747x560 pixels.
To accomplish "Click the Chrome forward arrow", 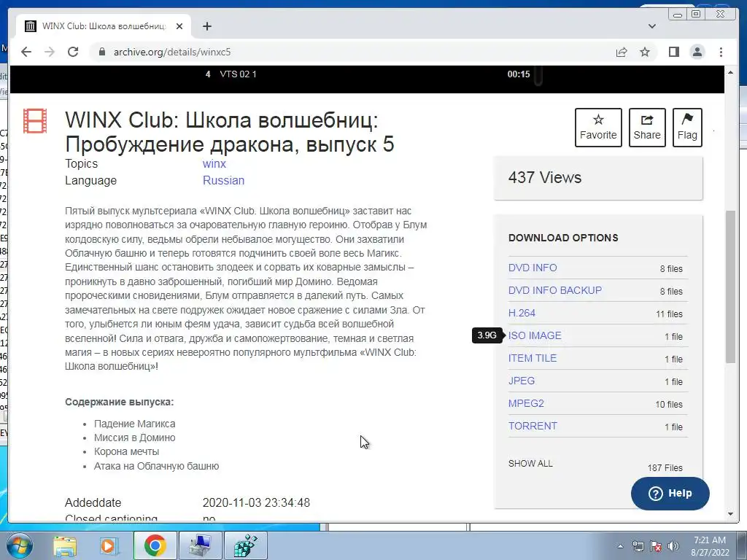I will click(x=50, y=52).
